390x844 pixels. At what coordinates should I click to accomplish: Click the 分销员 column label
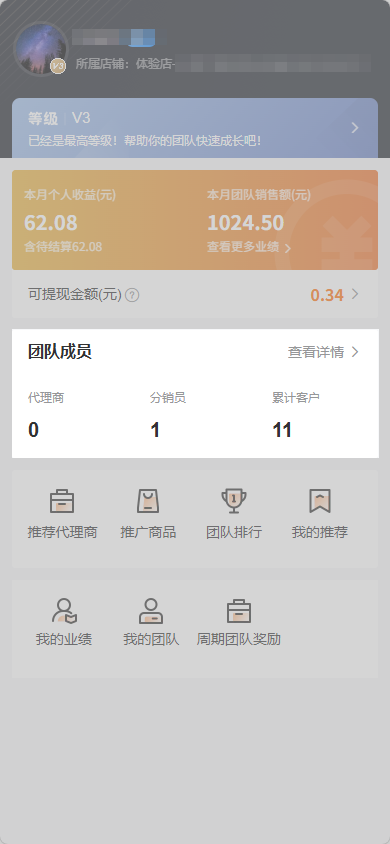pos(168,398)
